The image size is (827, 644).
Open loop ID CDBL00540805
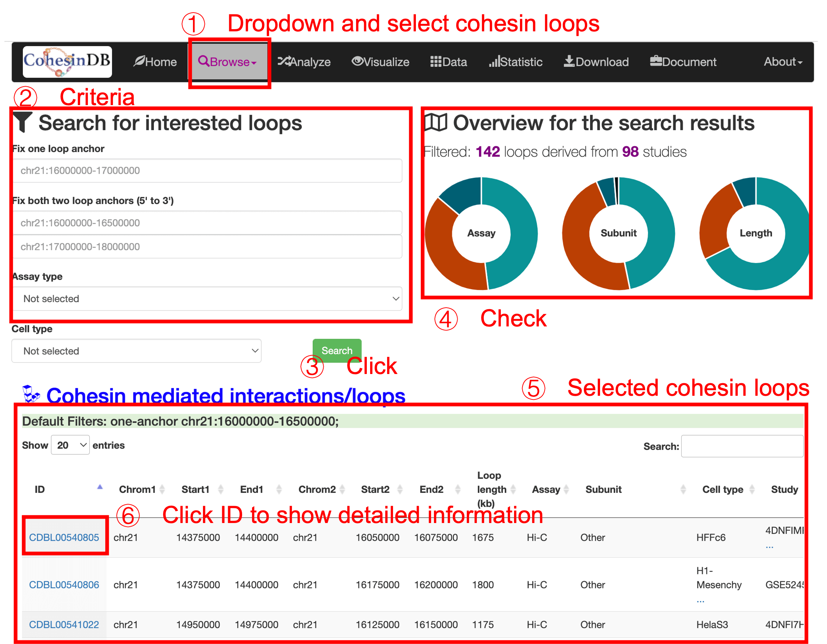click(64, 538)
